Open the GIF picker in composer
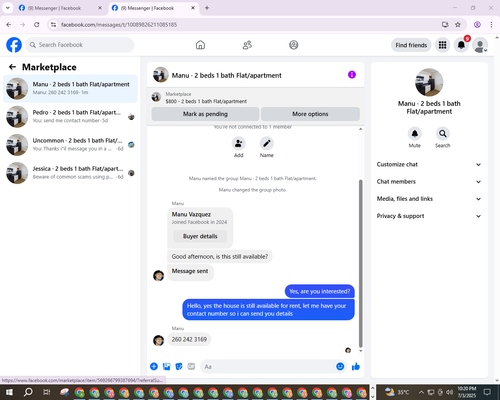Viewport: 500px width, 400px height. (191, 367)
